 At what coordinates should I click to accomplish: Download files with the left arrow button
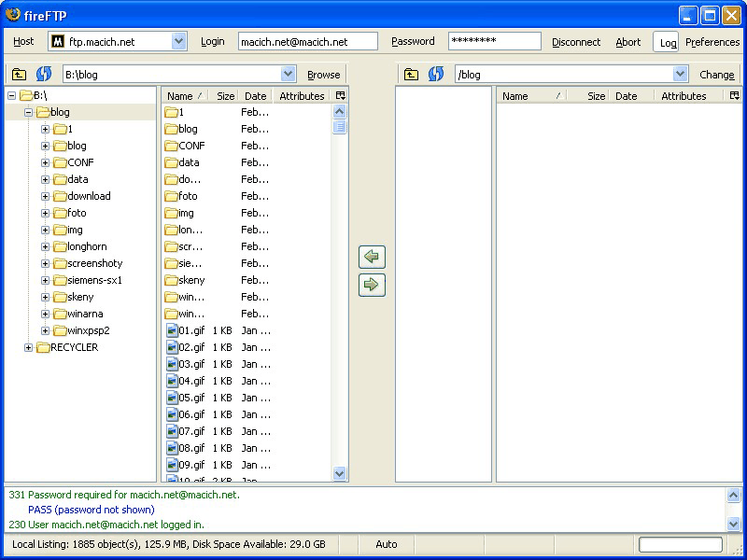click(x=372, y=257)
